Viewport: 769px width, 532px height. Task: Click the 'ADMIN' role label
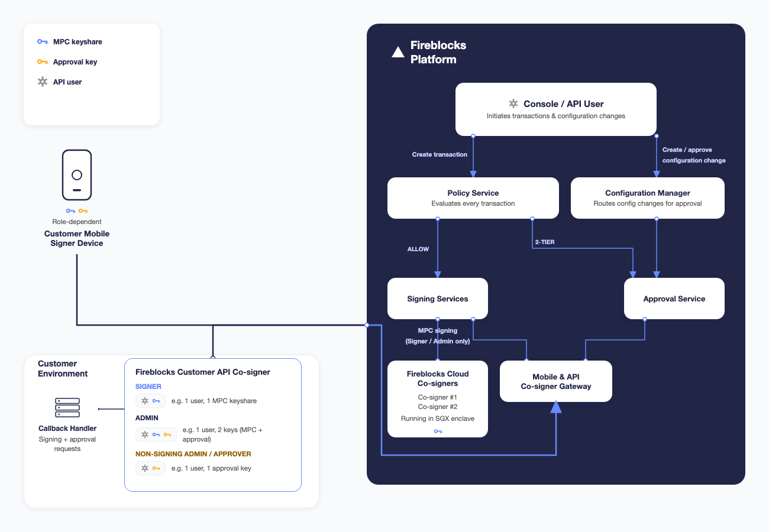pos(147,418)
